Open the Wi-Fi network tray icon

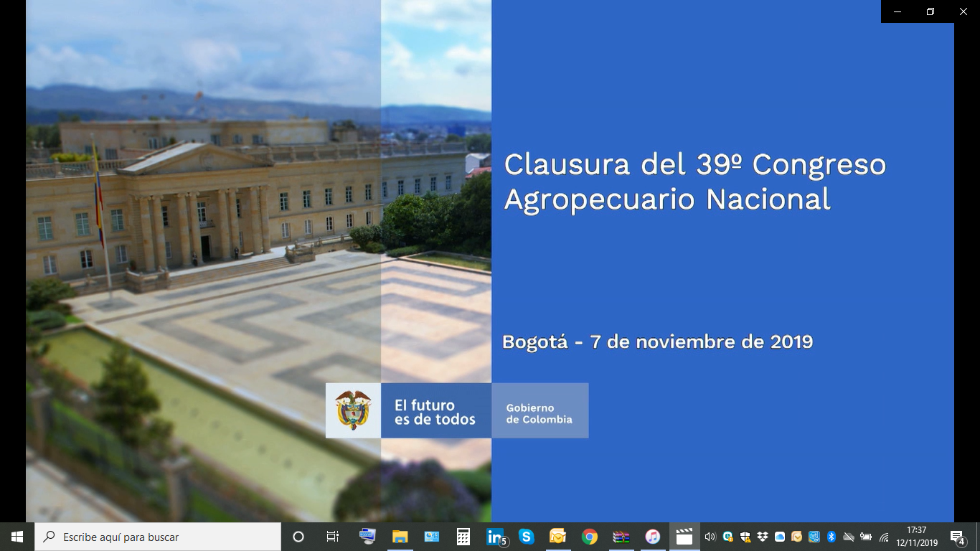(884, 537)
